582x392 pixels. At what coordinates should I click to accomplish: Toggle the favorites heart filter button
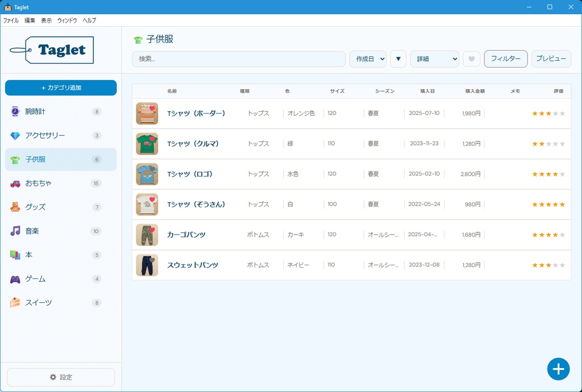pos(471,59)
